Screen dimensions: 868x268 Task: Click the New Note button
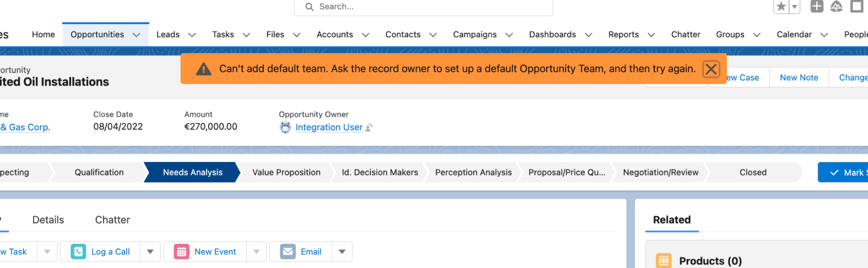[799, 77]
